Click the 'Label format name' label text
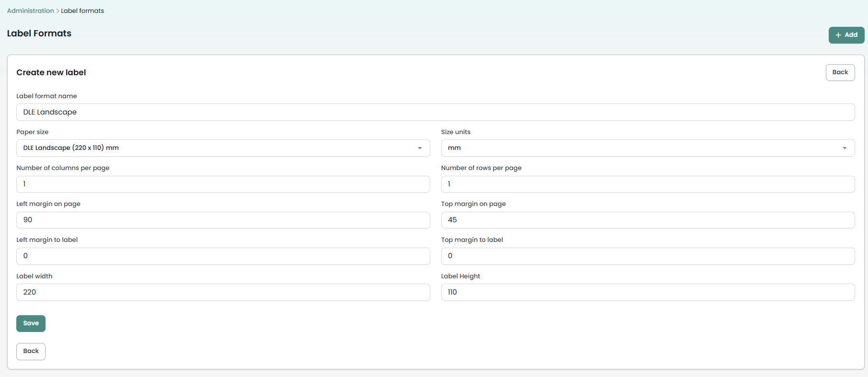This screenshot has height=377, width=868. (x=46, y=96)
